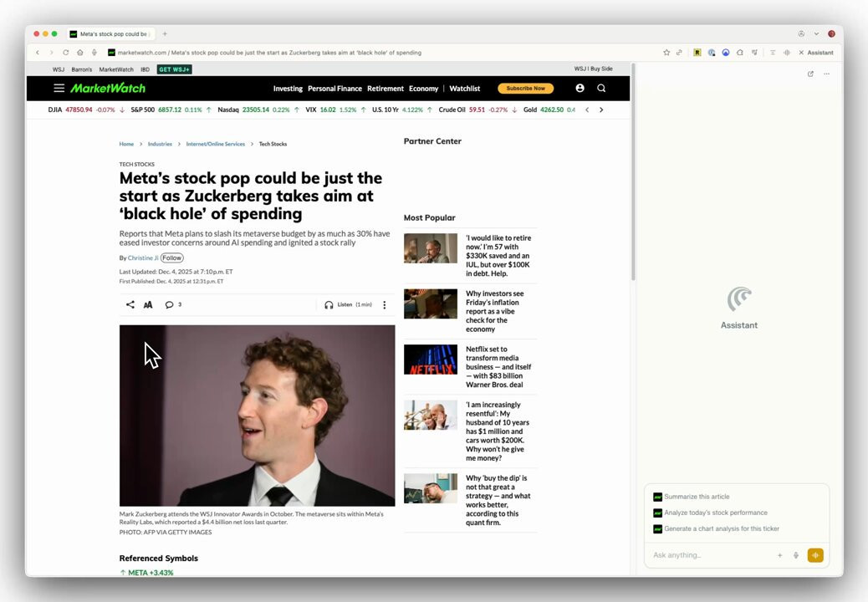Click the copy link icon in address bar
This screenshot has width=868, height=602.
[679, 53]
